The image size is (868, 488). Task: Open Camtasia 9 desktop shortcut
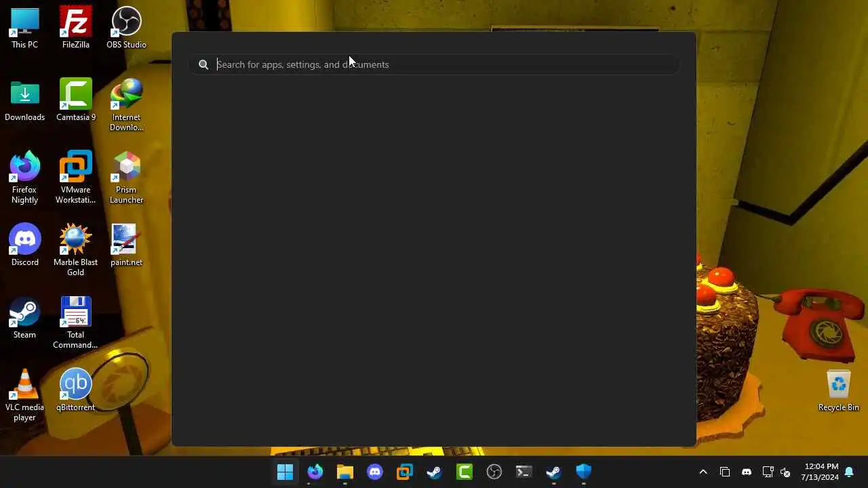click(75, 101)
